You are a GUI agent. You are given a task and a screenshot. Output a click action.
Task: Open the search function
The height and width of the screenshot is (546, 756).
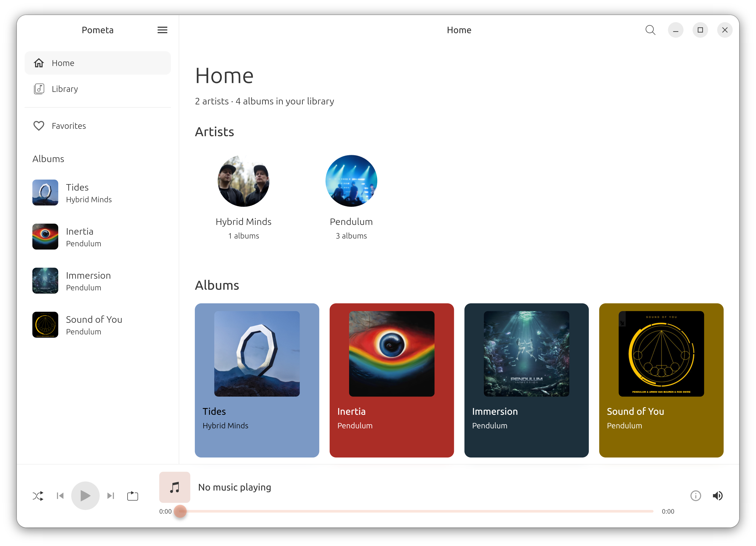pyautogui.click(x=650, y=30)
